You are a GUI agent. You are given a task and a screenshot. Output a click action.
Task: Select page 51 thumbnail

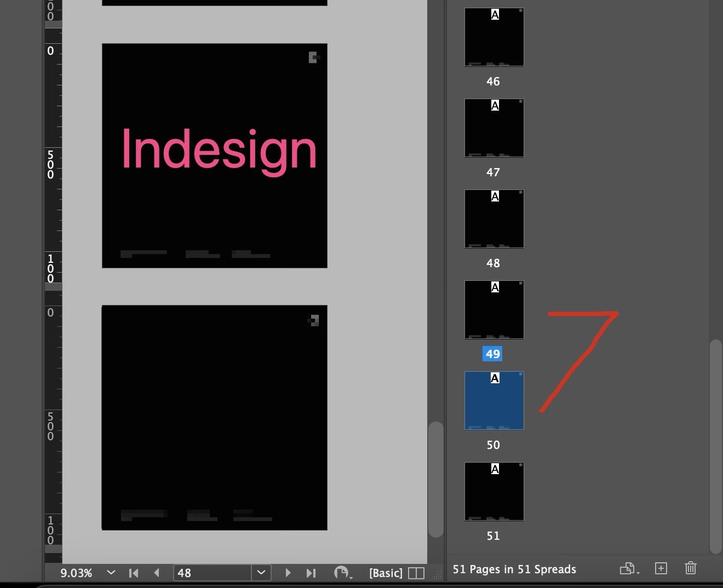pyautogui.click(x=494, y=492)
